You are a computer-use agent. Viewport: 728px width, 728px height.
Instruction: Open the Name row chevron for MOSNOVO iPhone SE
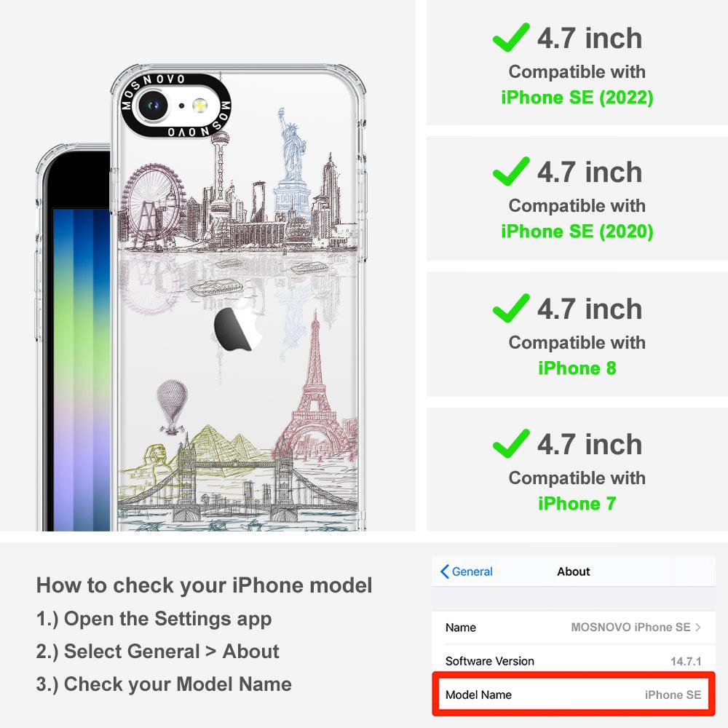point(698,628)
